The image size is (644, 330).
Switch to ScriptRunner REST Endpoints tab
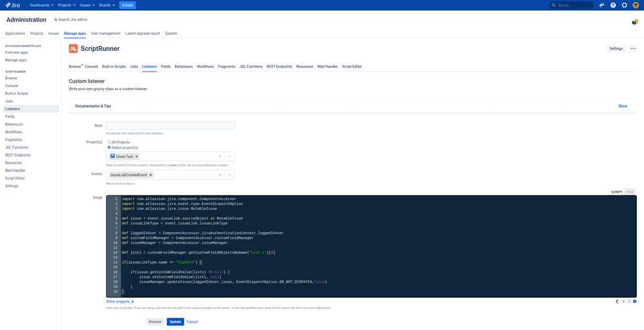point(279,66)
